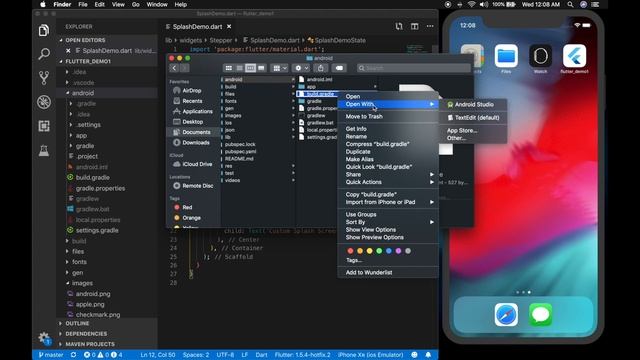Select iCloud Drive in Finder sidebar
This screenshot has width=640, height=360.
coord(197,164)
